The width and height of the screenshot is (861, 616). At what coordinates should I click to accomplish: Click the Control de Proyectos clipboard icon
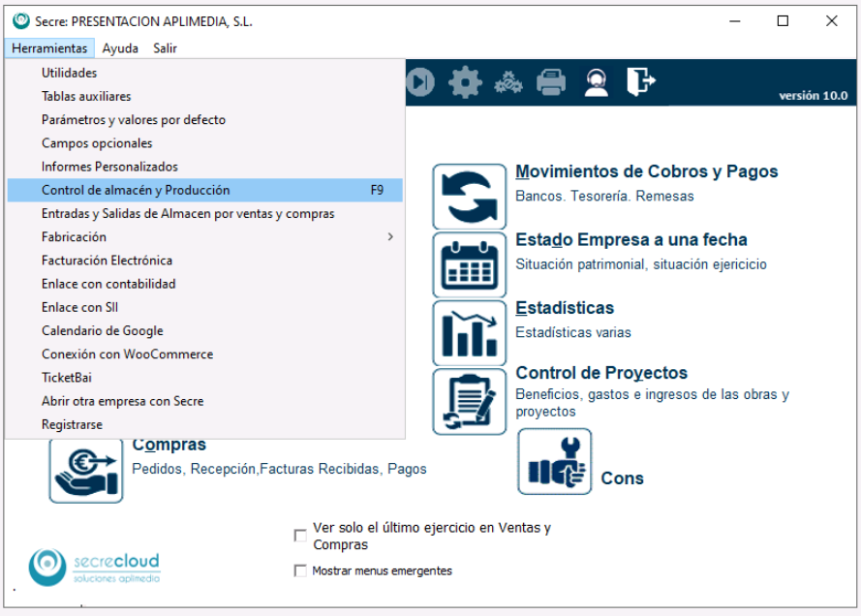click(470, 401)
